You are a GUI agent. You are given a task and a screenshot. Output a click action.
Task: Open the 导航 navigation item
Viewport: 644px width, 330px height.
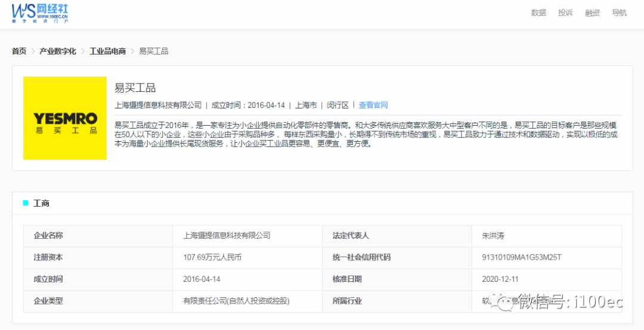pyautogui.click(x=620, y=13)
